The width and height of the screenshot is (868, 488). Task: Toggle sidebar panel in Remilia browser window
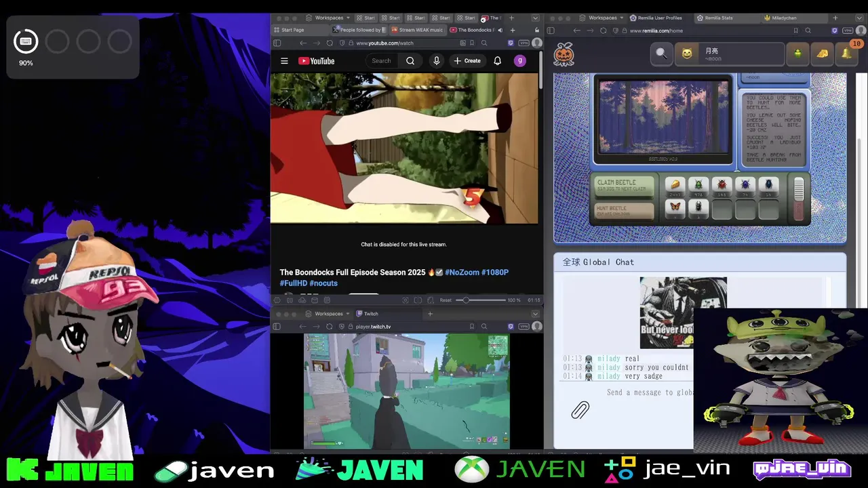pyautogui.click(x=551, y=30)
